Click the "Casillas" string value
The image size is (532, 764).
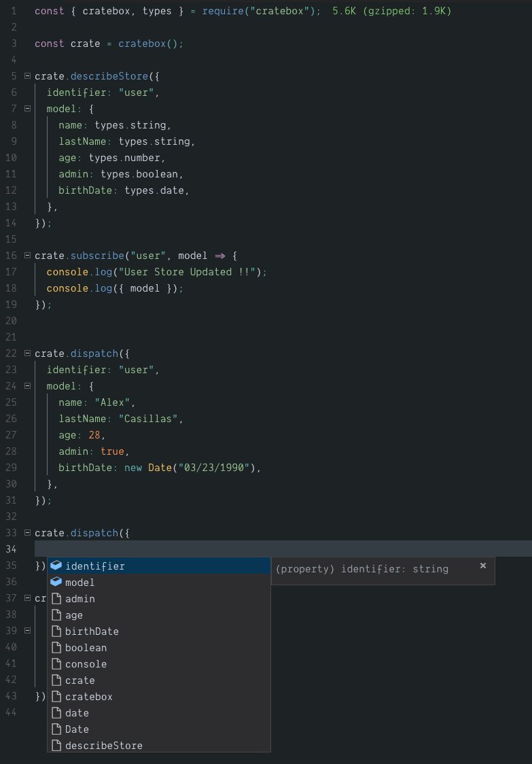pyautogui.click(x=148, y=419)
